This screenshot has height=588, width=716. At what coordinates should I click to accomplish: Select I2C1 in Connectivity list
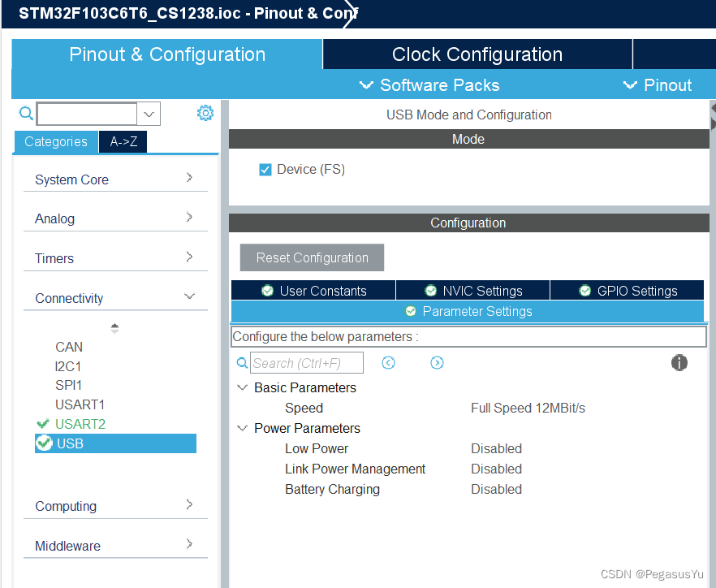click(68, 366)
